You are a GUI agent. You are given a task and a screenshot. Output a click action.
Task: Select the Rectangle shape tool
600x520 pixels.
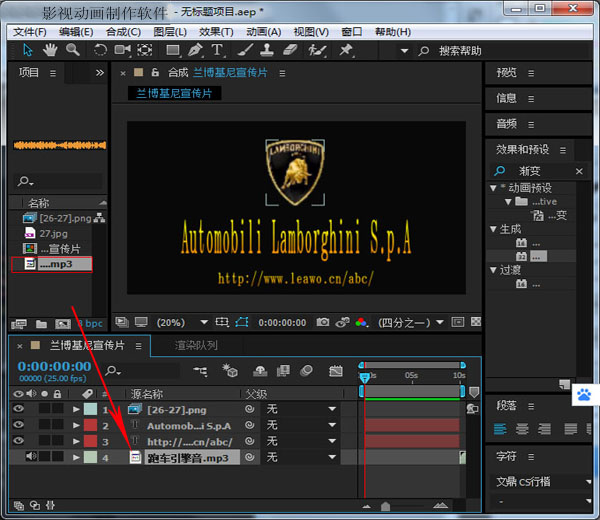coord(173,50)
